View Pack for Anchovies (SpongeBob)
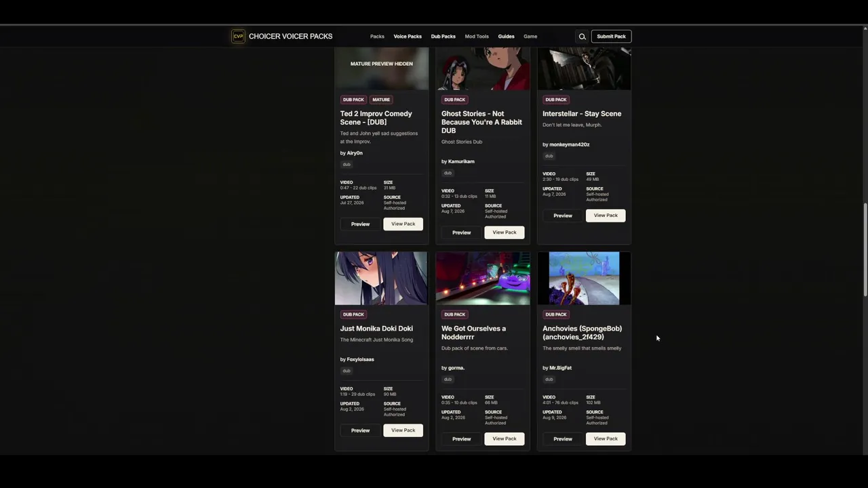 click(606, 439)
